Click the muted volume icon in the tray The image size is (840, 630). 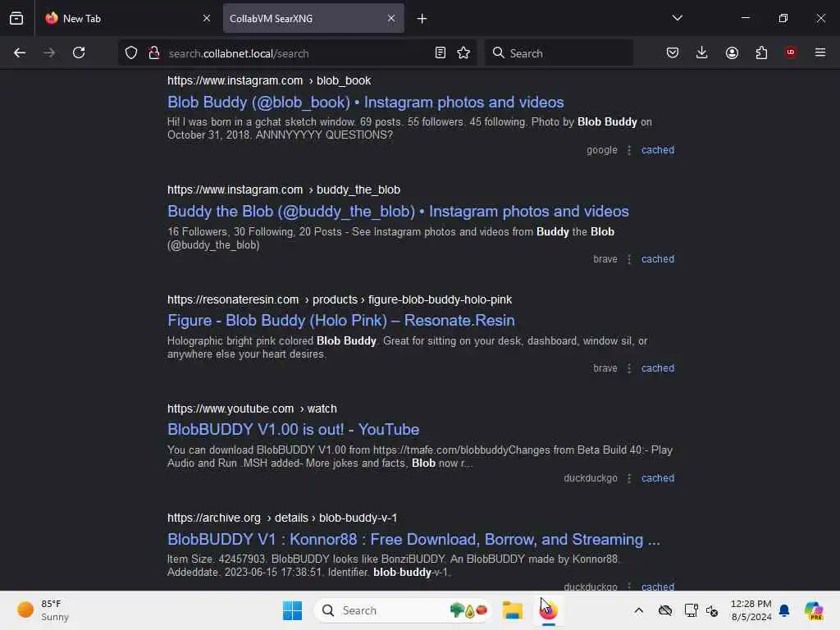[x=712, y=610]
